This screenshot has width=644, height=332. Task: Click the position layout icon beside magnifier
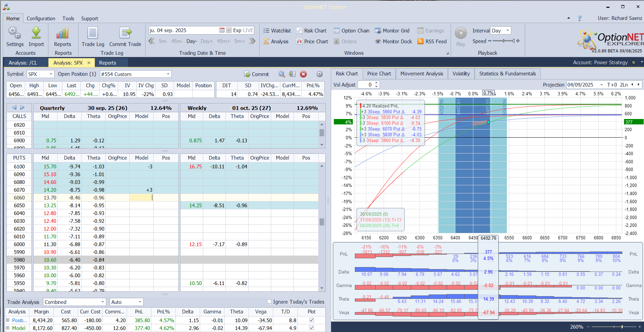pyautogui.click(x=293, y=74)
